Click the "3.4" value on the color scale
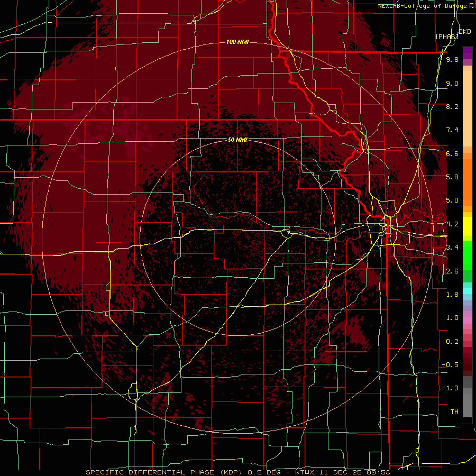The height and width of the screenshot is (476, 476). coord(452,248)
